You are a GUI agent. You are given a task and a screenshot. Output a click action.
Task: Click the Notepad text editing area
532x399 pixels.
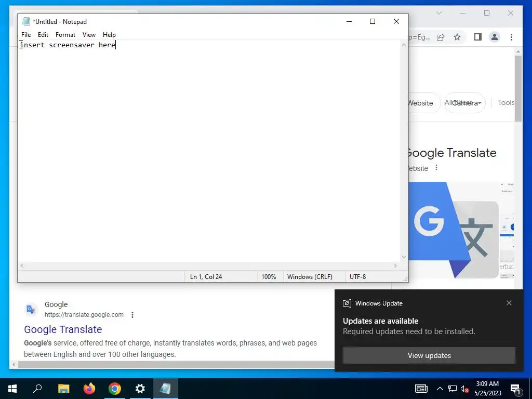pos(209,151)
